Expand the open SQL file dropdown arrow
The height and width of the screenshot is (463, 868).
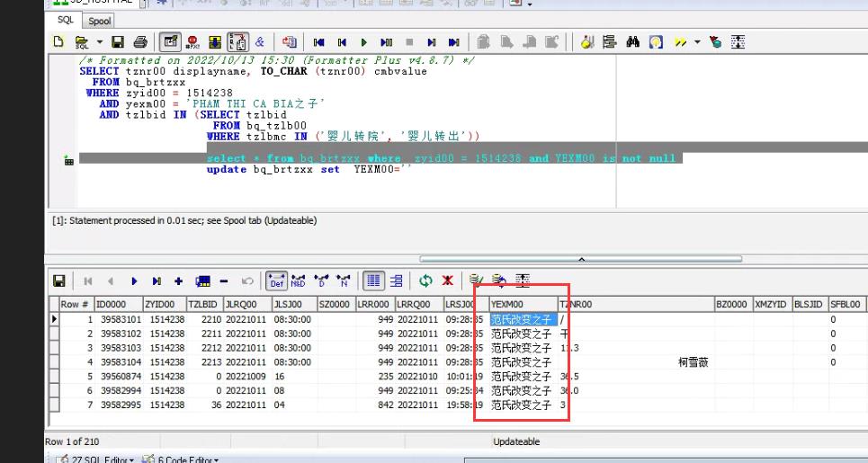(100, 42)
